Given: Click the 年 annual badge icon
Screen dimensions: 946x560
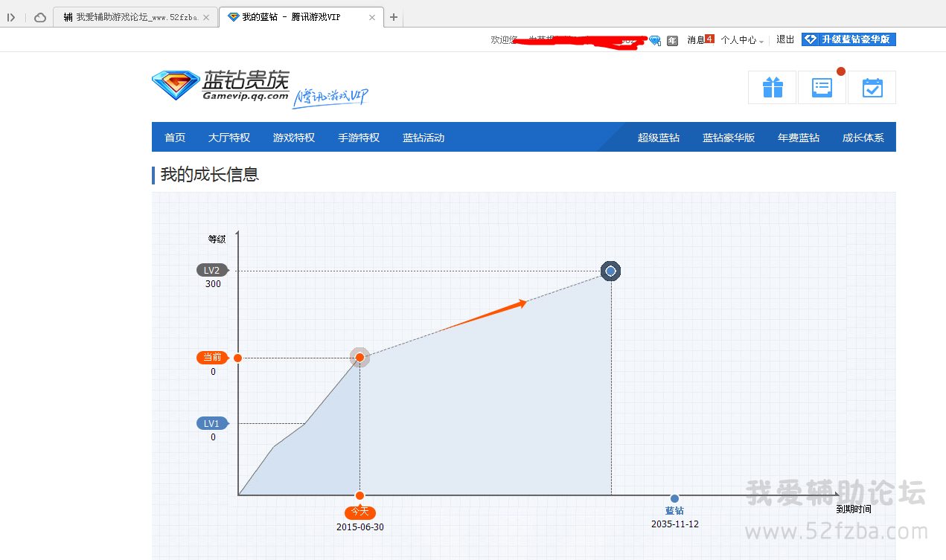Looking at the screenshot, I should (672, 40).
